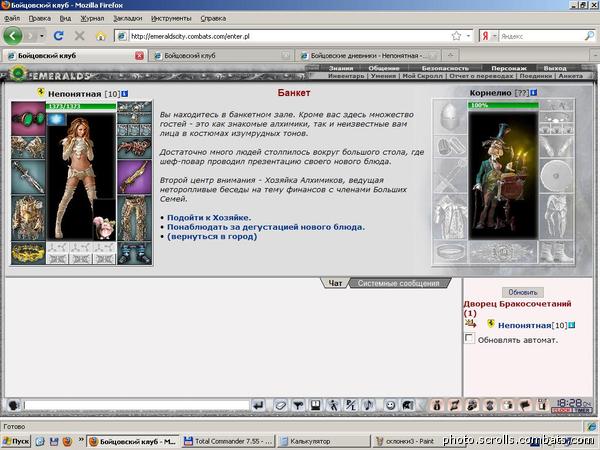The image size is (600, 450).
Task: Click the green goggles equipment slot
Action: click(x=28, y=118)
